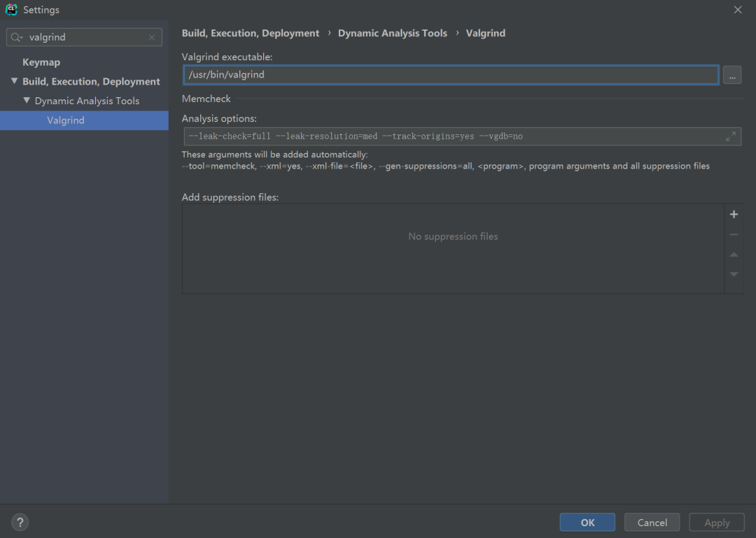Move suppression file up arrow

click(x=734, y=255)
